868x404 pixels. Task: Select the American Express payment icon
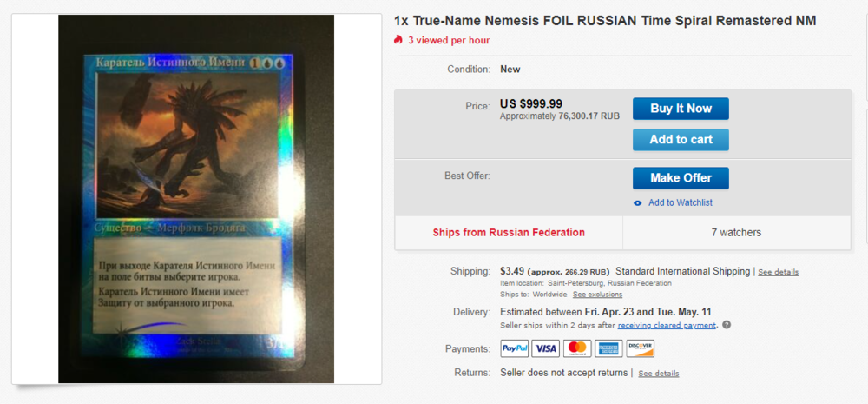pos(608,348)
